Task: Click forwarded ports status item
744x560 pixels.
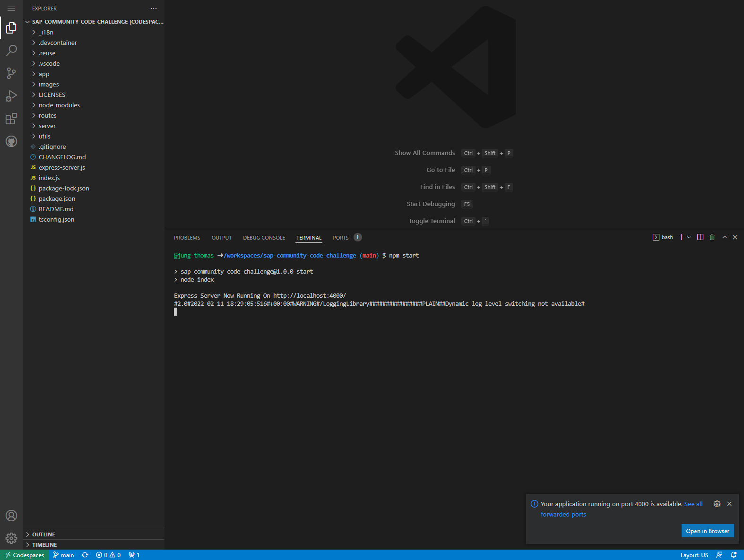Action: tap(134, 555)
